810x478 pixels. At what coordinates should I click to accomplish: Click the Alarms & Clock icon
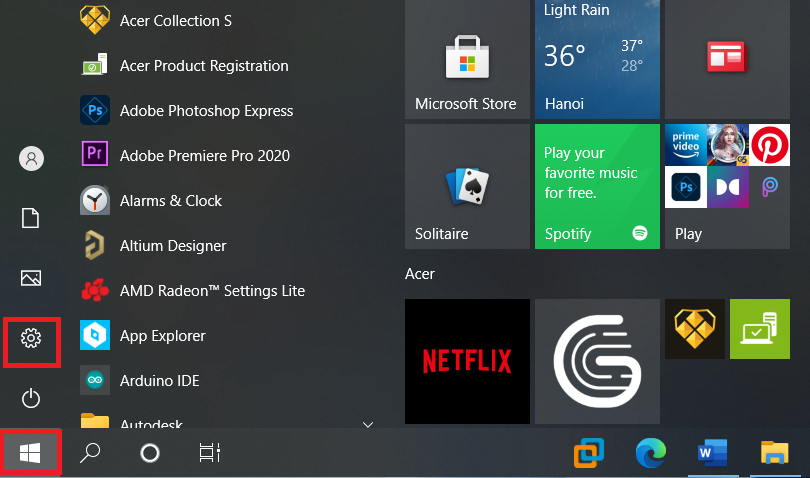[x=95, y=200]
